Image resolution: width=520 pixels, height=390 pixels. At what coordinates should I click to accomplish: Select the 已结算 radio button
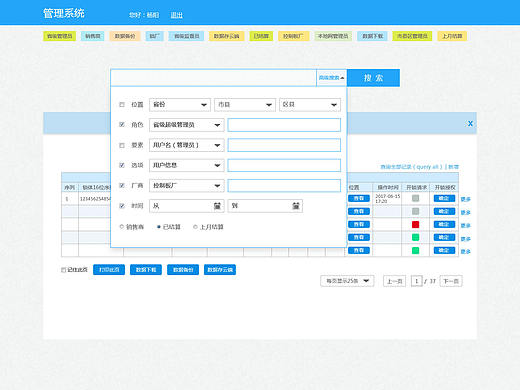[x=159, y=227]
